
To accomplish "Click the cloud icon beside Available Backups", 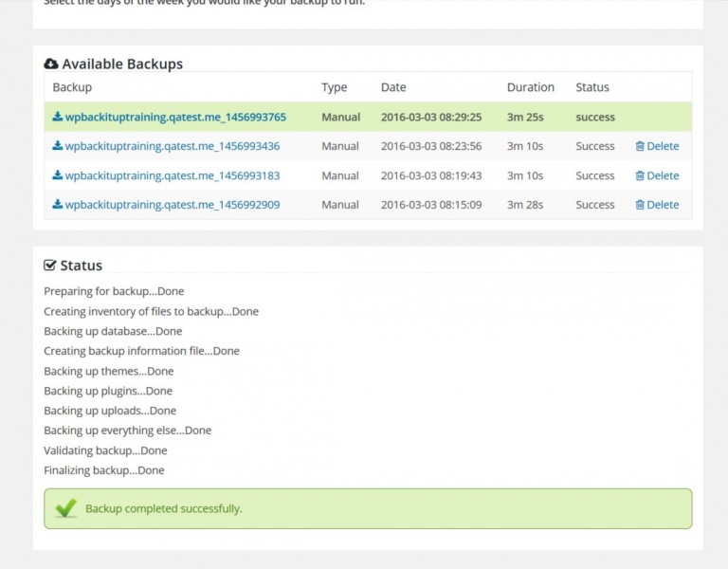I will (51, 64).
